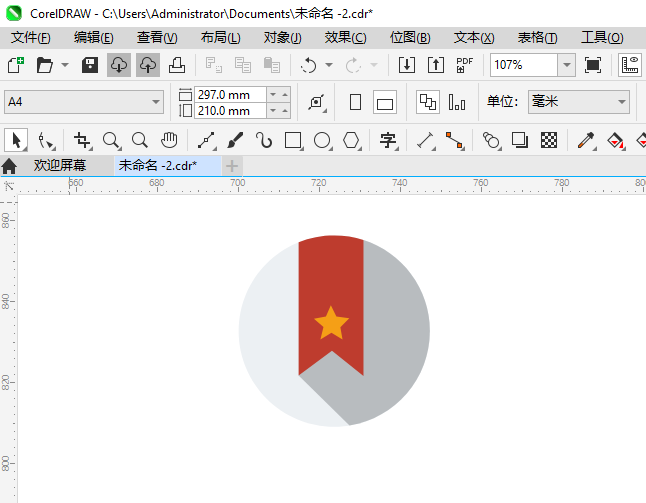
Task: Click the orange star on the canvas
Action: (x=332, y=323)
